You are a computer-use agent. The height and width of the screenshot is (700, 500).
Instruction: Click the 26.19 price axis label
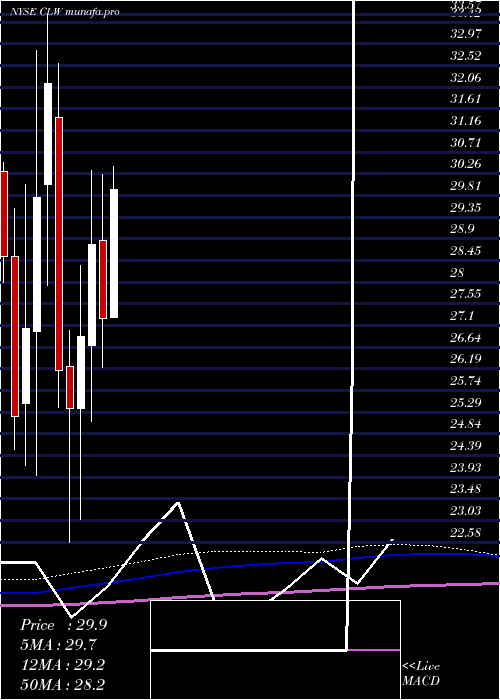coord(466,359)
